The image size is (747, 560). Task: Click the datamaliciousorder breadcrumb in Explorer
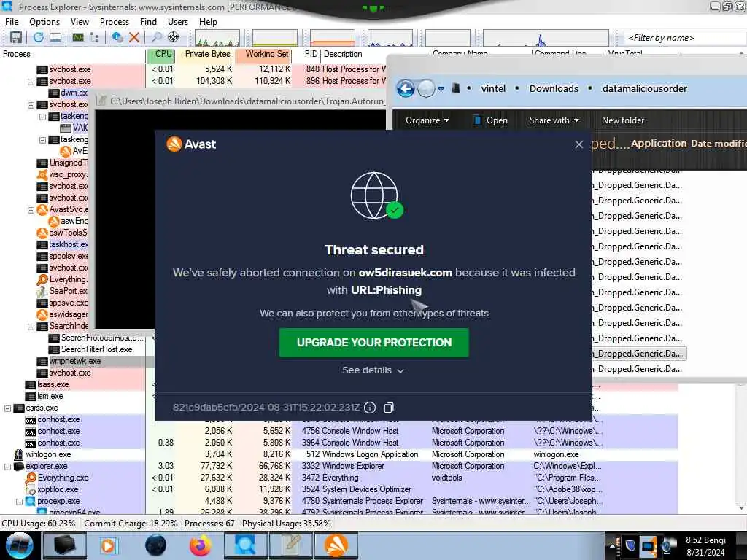[644, 88]
